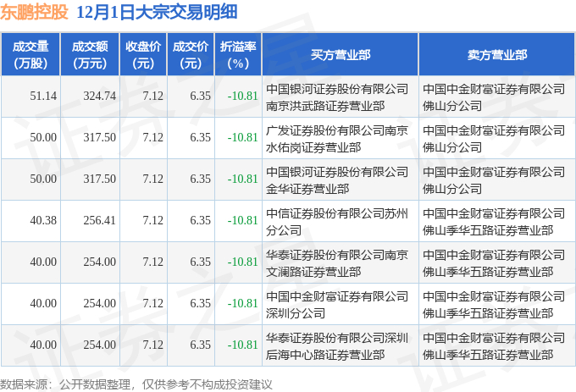Select the '收盘价(元)' column header
This screenshot has width=576, height=392.
click(143, 55)
